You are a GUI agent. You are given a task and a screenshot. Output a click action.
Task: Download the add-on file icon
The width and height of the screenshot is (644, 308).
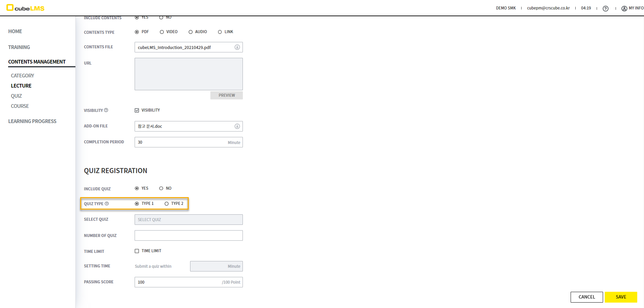pos(237,126)
